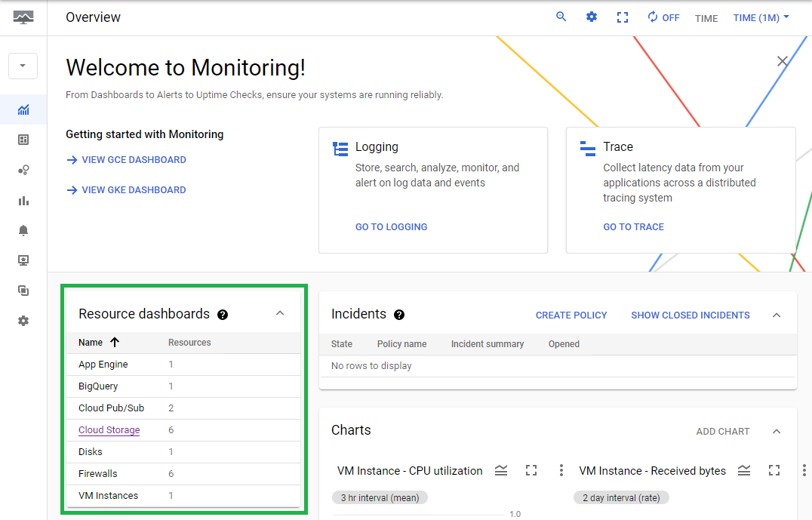Open the TIME (1M) dropdown
The image size is (812, 520).
(761, 17)
